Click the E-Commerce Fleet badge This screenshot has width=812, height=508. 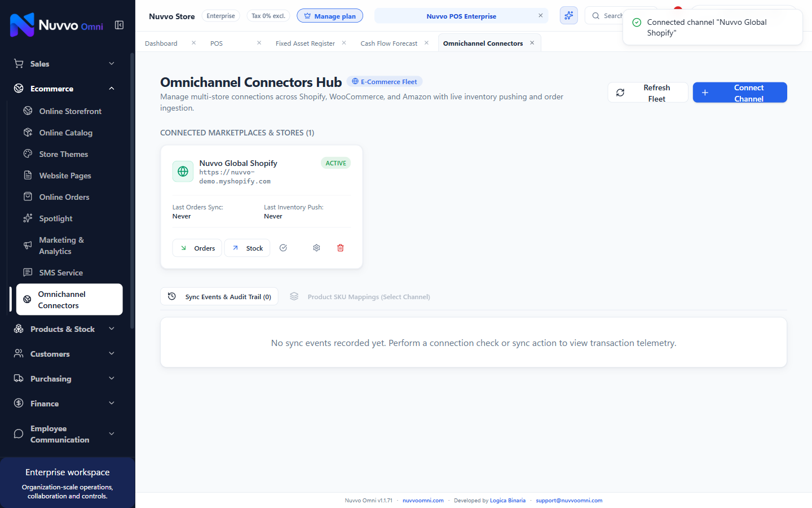385,82
